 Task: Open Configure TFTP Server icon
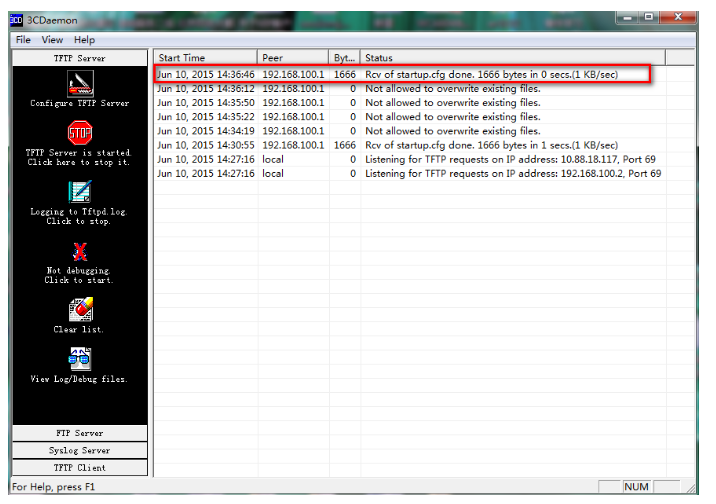80,84
